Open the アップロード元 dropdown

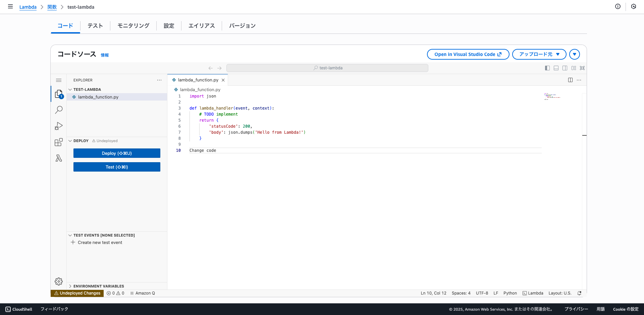(x=539, y=54)
